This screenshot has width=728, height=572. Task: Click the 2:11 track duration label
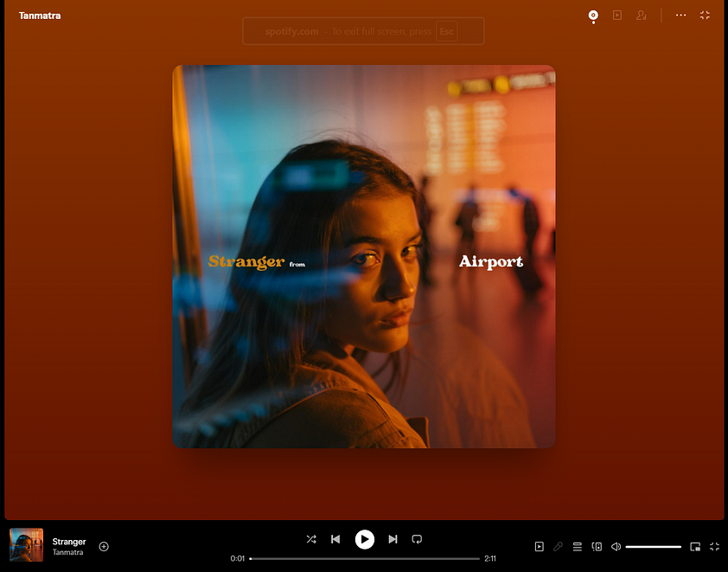click(490, 558)
